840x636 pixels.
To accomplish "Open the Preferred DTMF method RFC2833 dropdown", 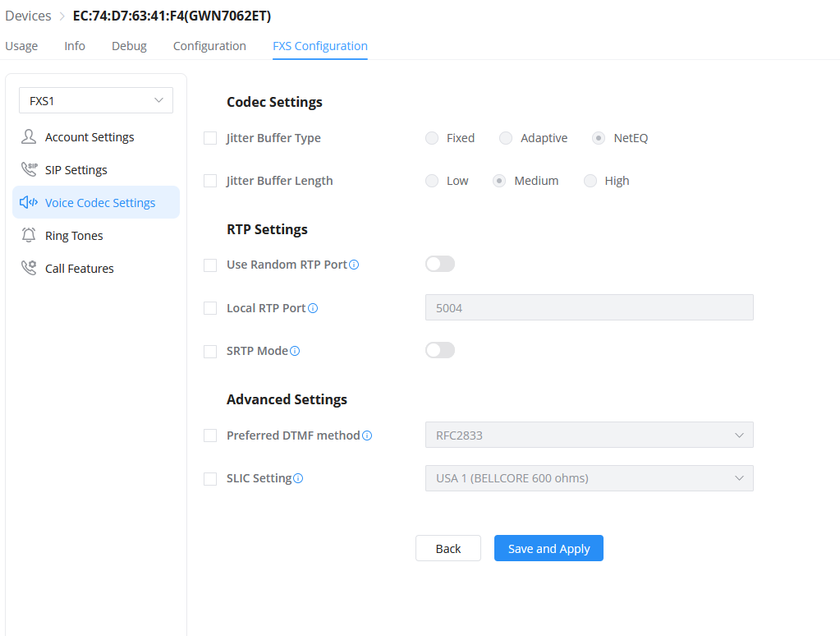I will (590, 435).
